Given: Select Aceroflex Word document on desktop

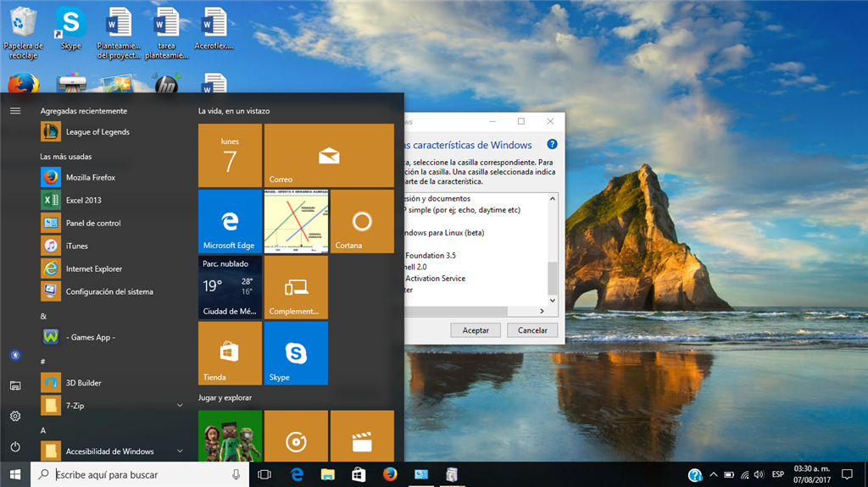Looking at the screenshot, I should point(214,28).
